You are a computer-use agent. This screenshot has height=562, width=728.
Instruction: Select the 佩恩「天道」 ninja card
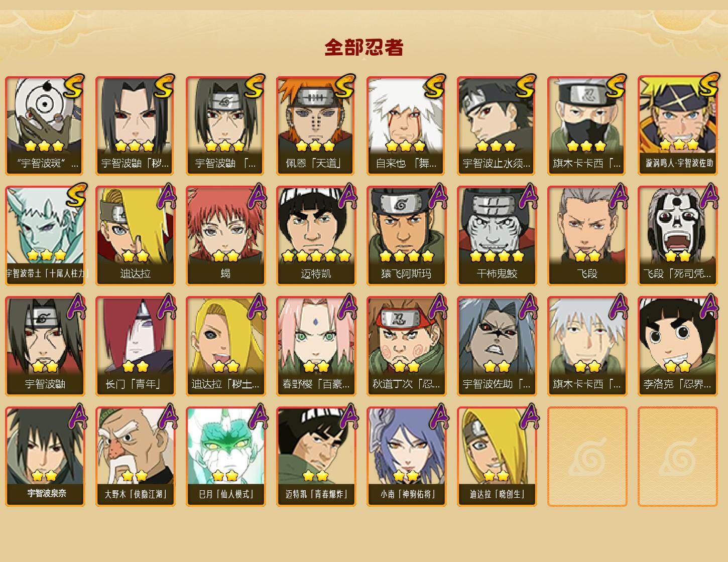tap(316, 125)
